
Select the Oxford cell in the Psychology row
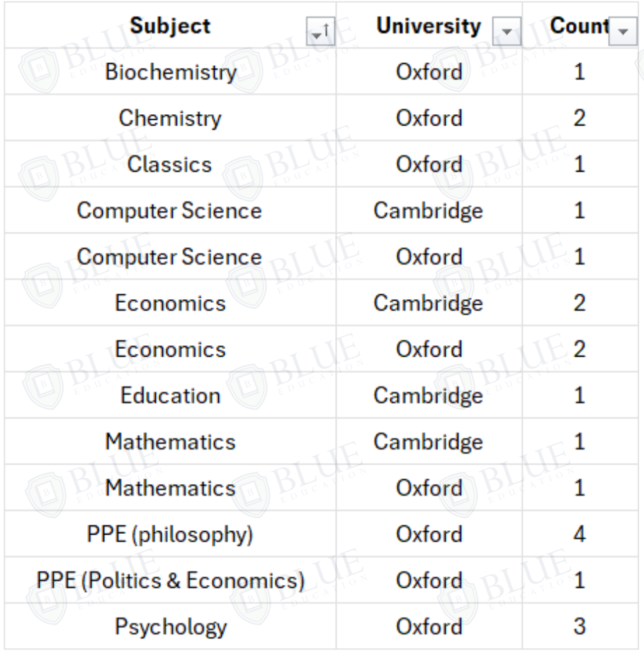pyautogui.click(x=429, y=627)
